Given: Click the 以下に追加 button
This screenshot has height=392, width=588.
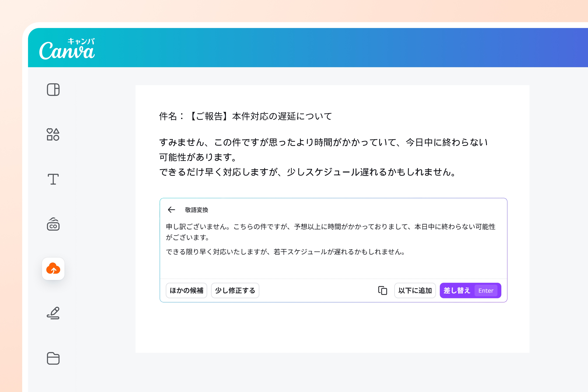Looking at the screenshot, I should tap(415, 290).
